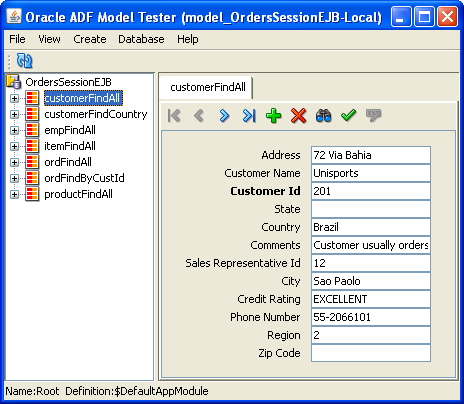Image resolution: width=464 pixels, height=404 pixels.
Task: Click the ordFindByCustId node icon
Action: click(32, 178)
